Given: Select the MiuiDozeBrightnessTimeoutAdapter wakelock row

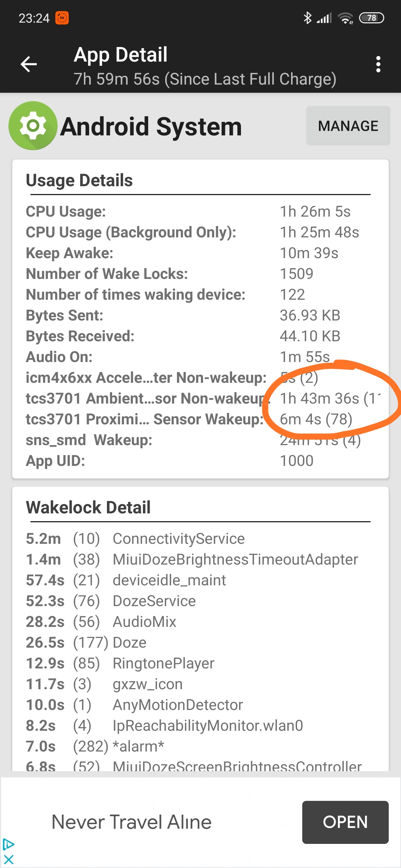Looking at the screenshot, I should (x=200, y=559).
